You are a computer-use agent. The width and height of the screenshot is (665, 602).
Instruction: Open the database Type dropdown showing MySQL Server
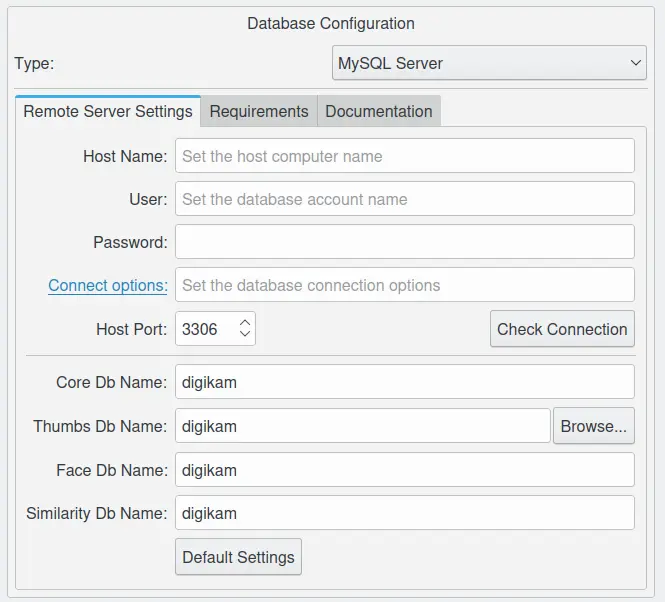480,63
